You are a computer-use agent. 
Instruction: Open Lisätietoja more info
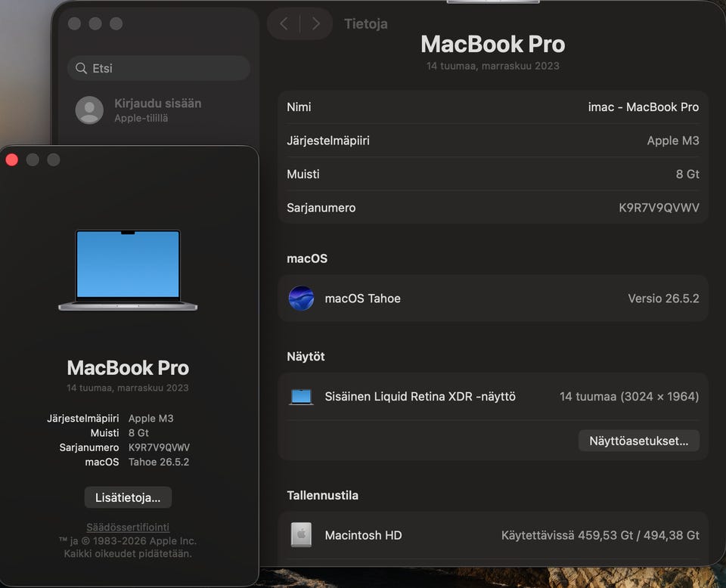click(x=128, y=497)
